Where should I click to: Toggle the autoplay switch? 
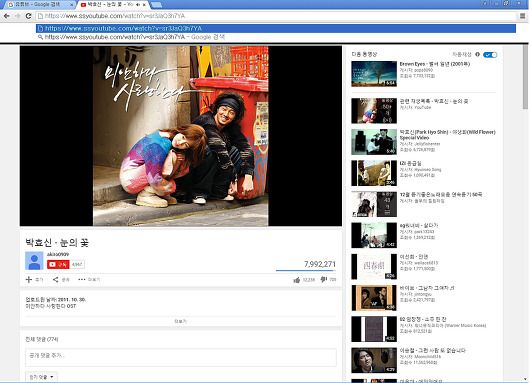pos(490,55)
